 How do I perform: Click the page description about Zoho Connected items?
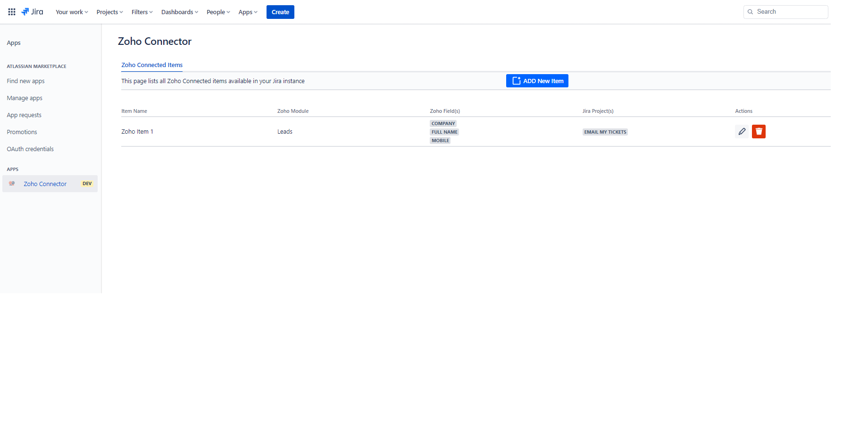point(213,81)
